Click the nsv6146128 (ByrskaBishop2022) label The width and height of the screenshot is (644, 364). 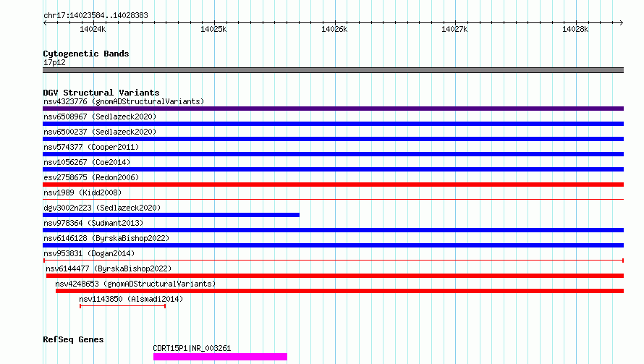point(106,238)
